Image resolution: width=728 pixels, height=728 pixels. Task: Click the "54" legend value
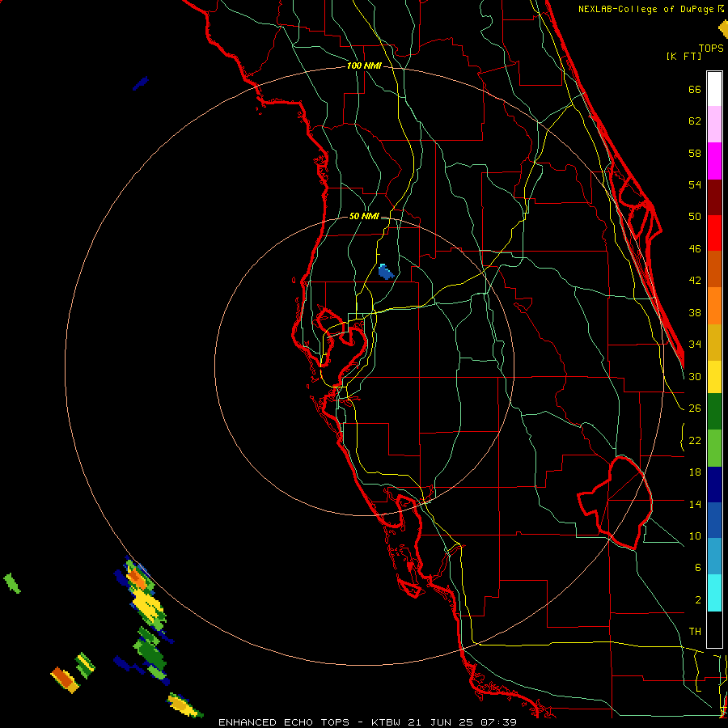click(695, 184)
